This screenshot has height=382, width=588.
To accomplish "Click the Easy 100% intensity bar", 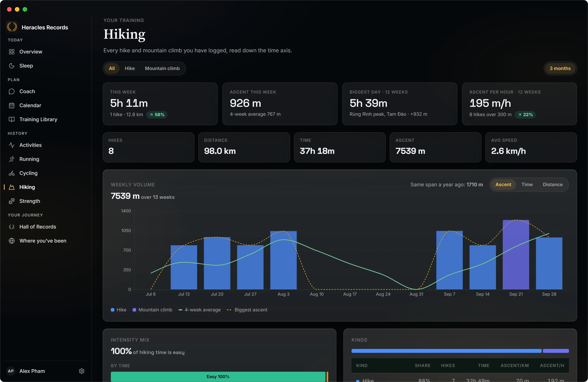I will [218, 377].
